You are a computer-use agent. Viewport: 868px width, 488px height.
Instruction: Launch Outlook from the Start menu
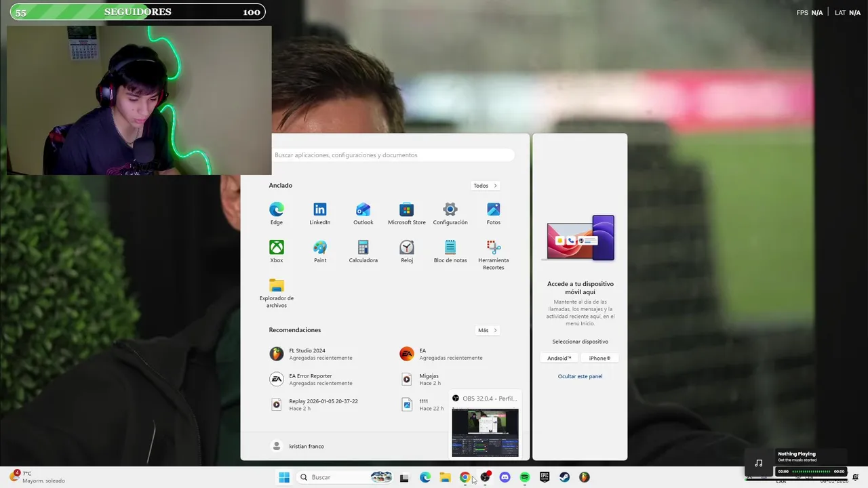click(363, 213)
